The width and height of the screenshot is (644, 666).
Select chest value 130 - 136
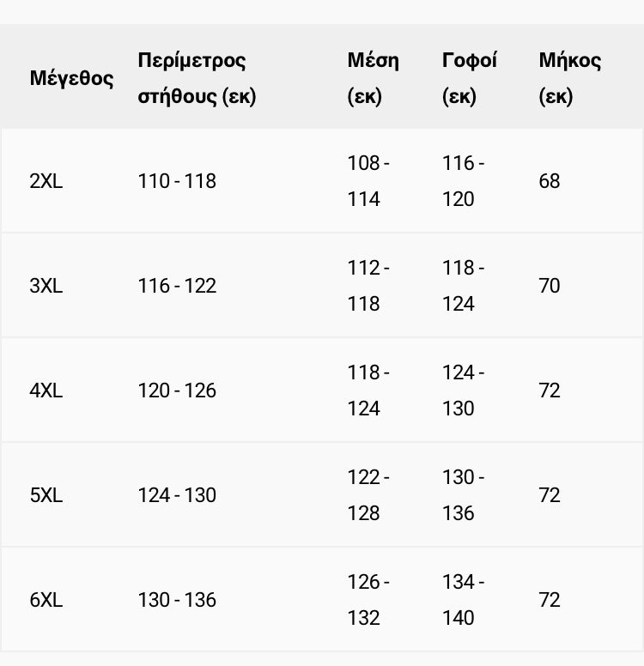point(177,600)
